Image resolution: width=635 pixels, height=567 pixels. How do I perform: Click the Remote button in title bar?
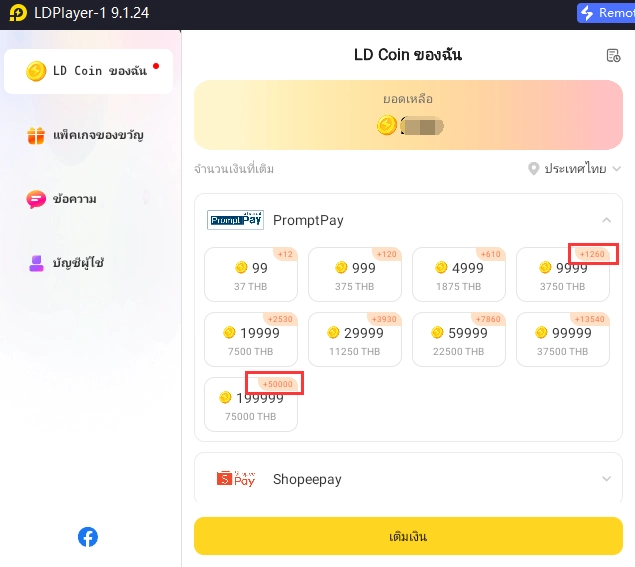606,13
